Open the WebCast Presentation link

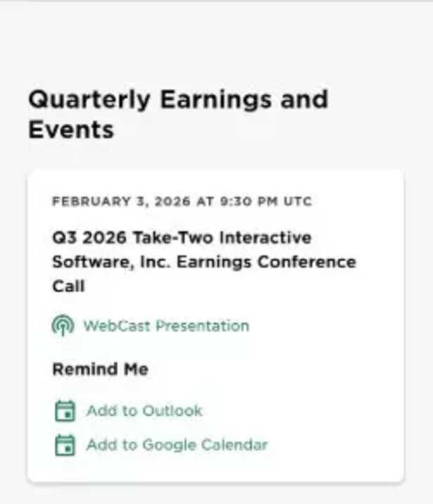point(166,326)
